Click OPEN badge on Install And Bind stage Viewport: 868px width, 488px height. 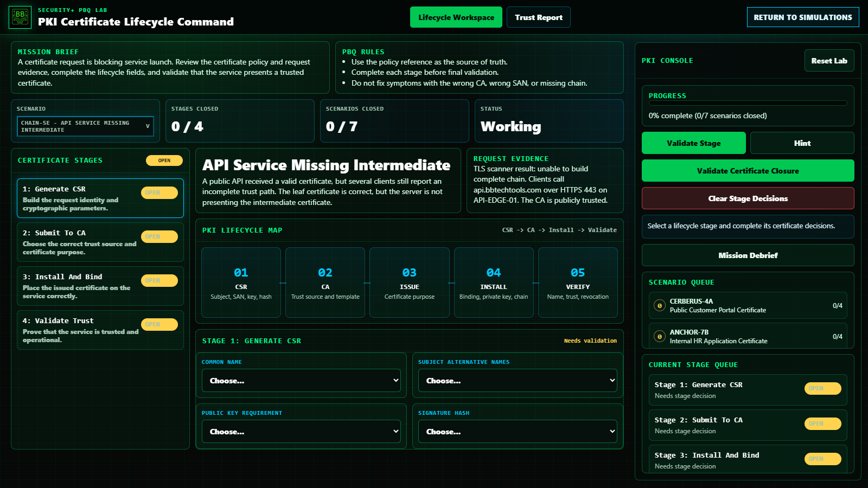click(x=159, y=281)
